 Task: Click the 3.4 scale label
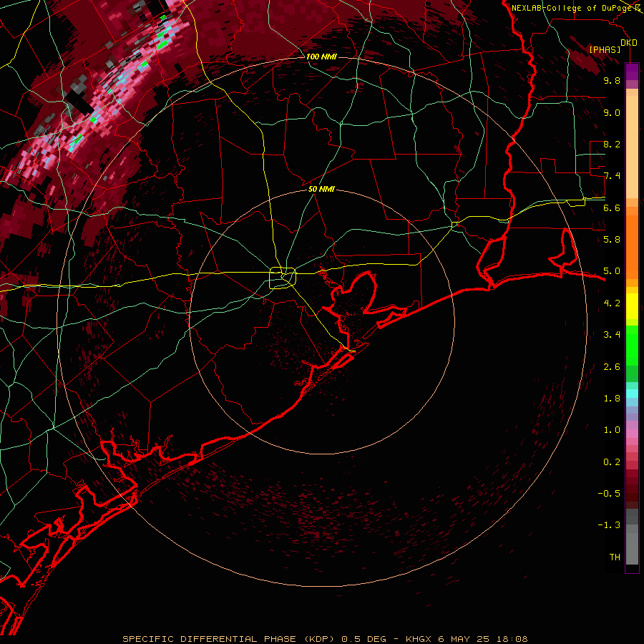point(612,335)
